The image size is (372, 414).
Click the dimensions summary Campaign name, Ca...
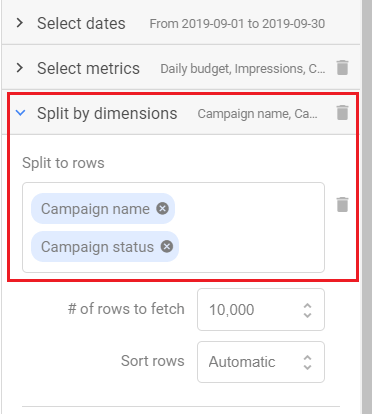(257, 114)
